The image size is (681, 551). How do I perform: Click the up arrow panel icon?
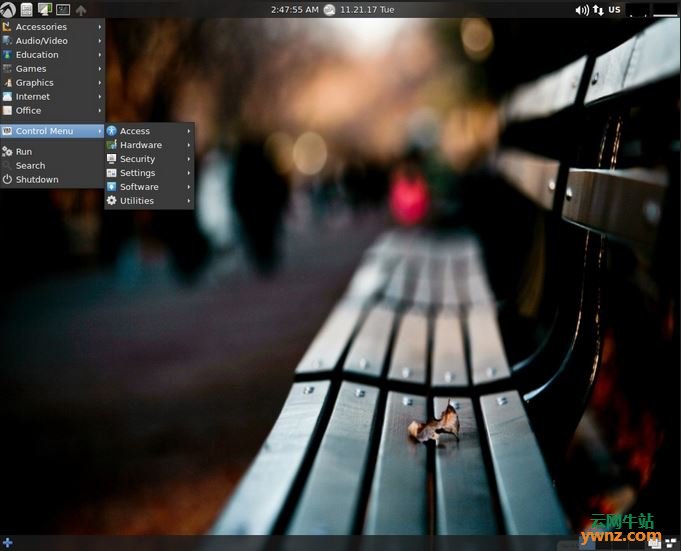pos(81,10)
